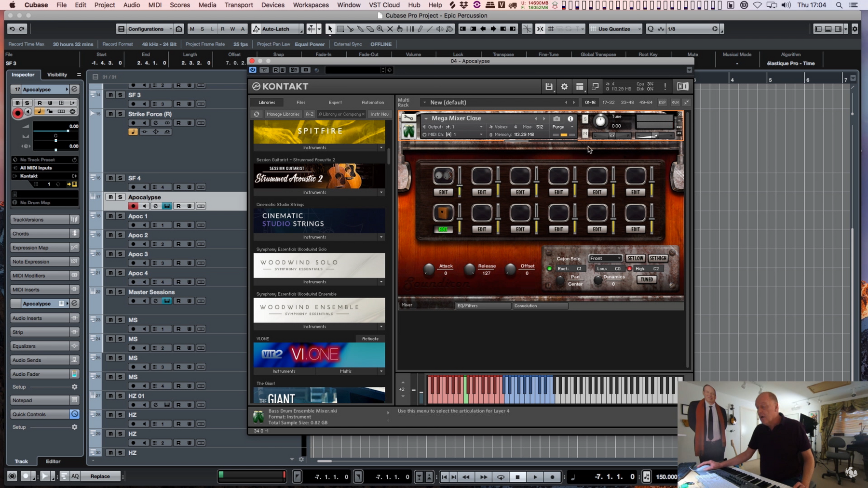Select the Range Selection tool

[340, 29]
